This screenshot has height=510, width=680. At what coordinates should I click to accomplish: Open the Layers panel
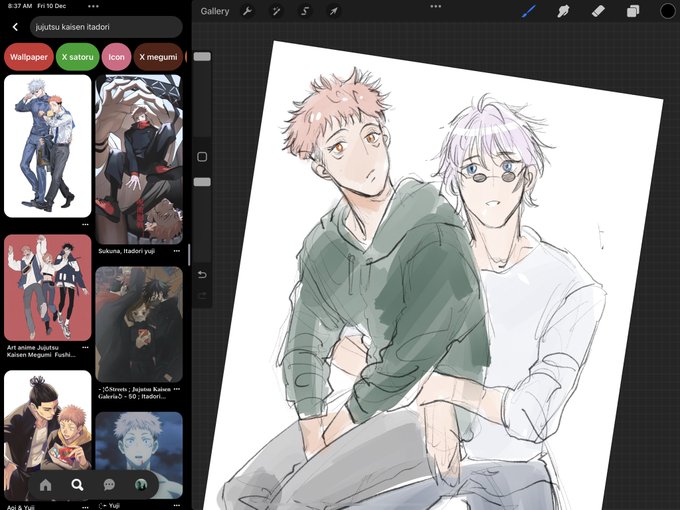point(633,11)
